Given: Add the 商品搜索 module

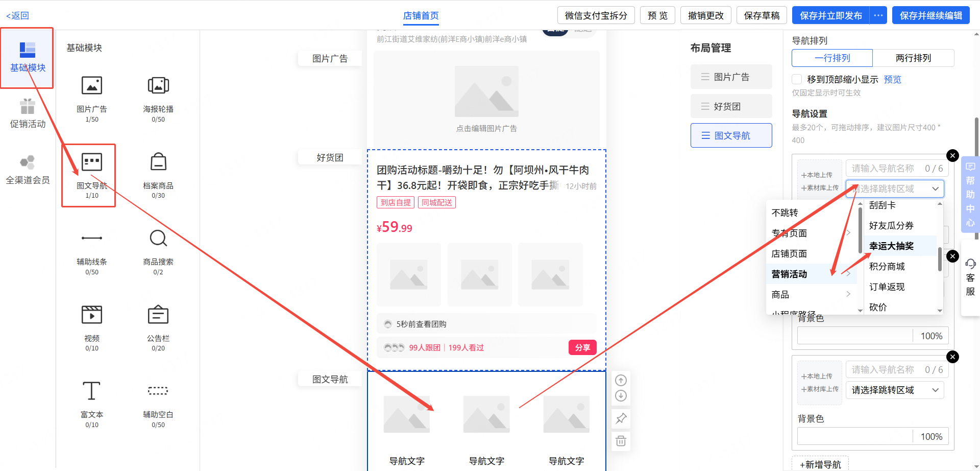Looking at the screenshot, I should tap(158, 252).
